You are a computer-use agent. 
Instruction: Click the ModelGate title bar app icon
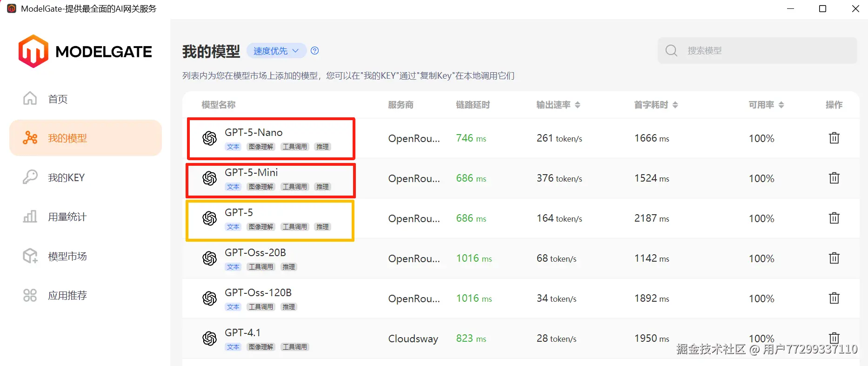click(12, 8)
